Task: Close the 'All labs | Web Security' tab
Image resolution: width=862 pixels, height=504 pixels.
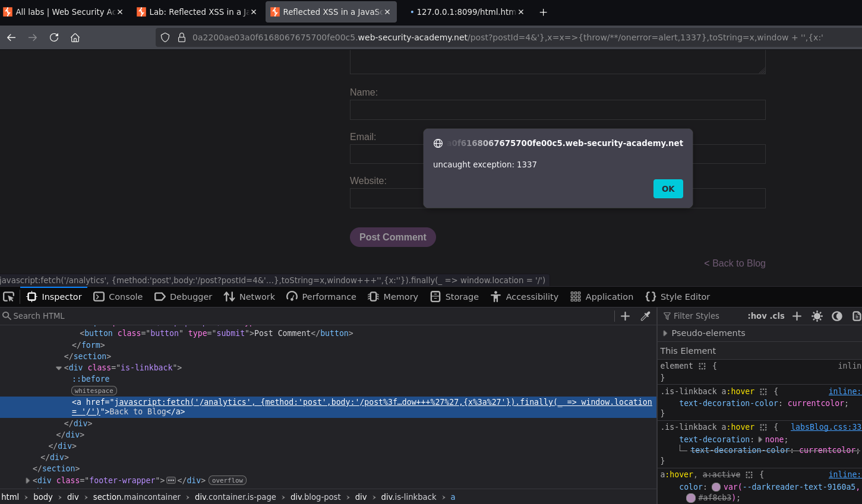Action: click(120, 12)
